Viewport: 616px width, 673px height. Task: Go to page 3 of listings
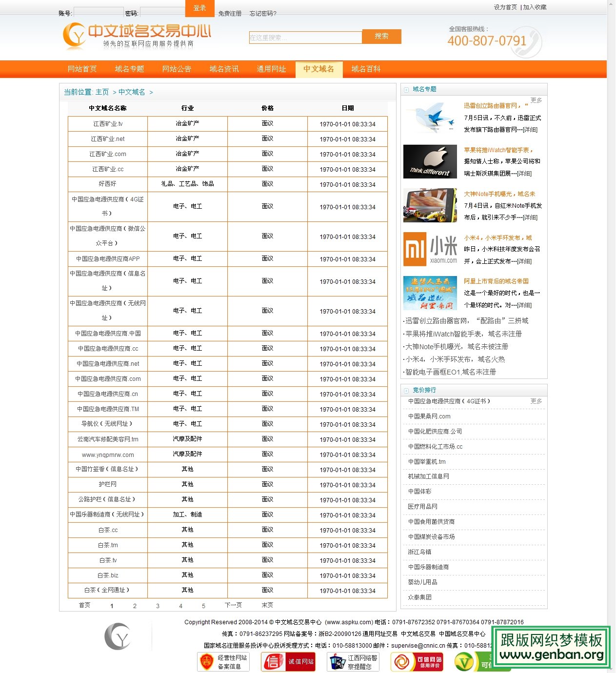[x=158, y=605]
